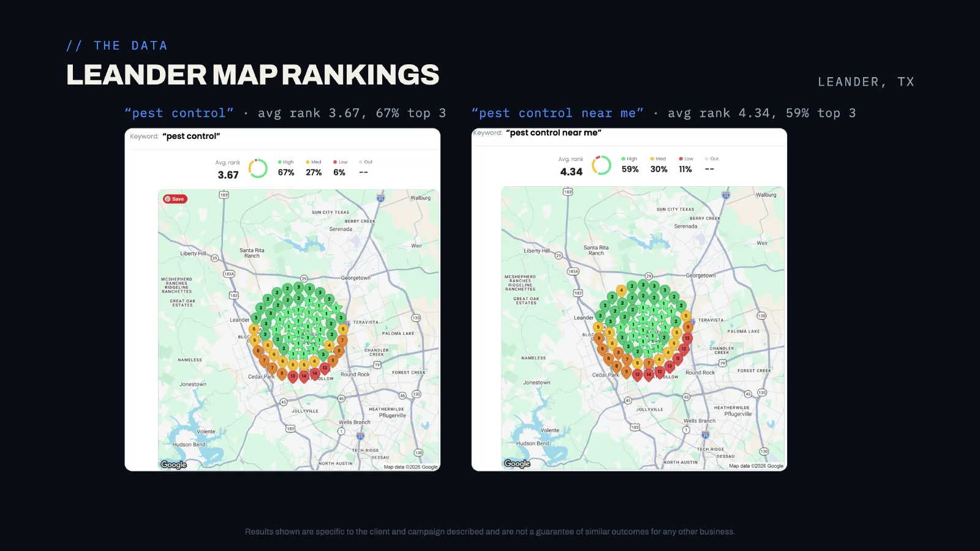Click the Cedar Park label on the left map
The image size is (980, 551).
262,377
